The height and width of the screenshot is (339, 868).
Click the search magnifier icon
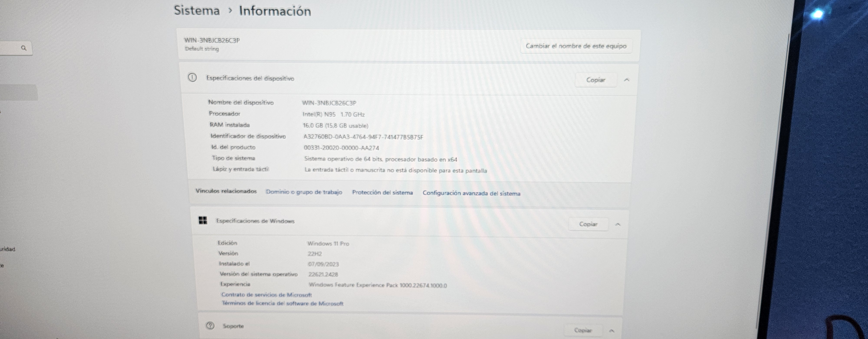[24, 48]
